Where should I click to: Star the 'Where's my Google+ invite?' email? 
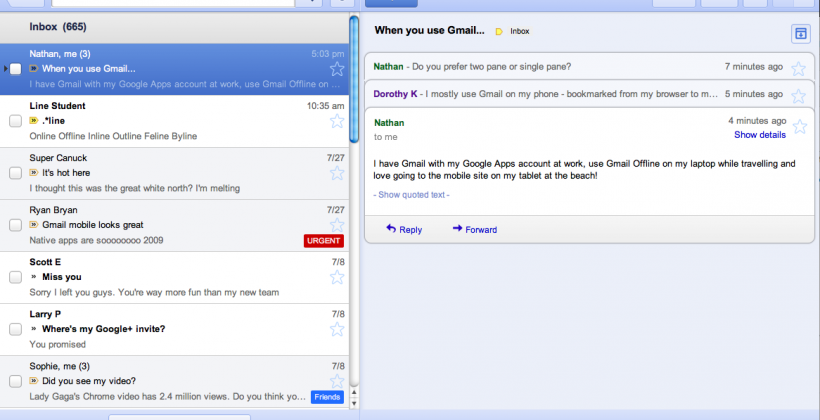pos(337,329)
